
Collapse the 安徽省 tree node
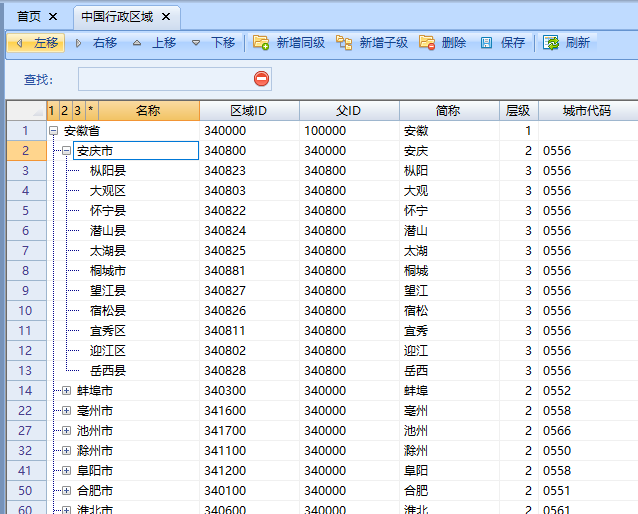pos(53,131)
